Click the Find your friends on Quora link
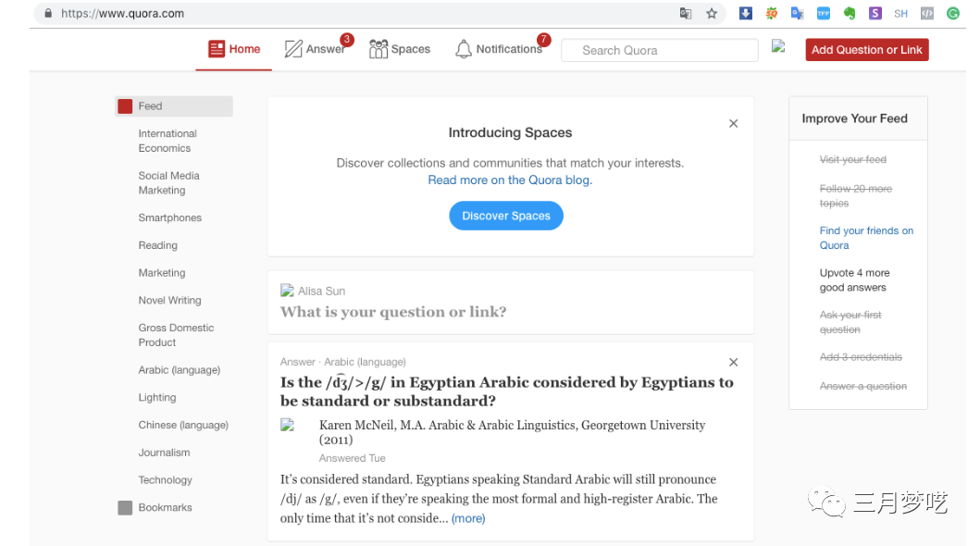The image size is (980, 546). tap(866, 238)
